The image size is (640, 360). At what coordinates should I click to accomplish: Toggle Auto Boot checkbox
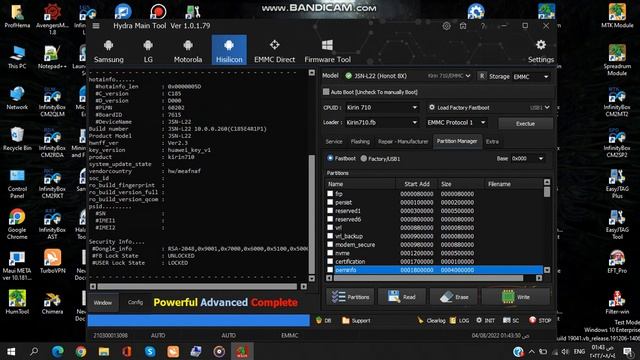point(326,92)
